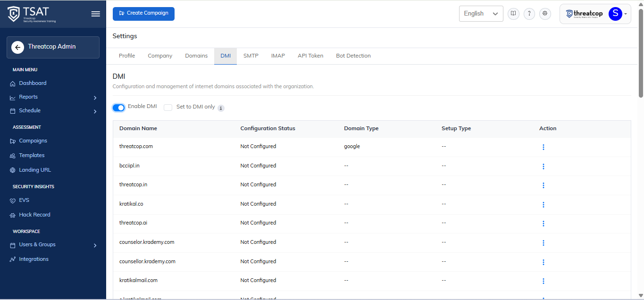This screenshot has width=644, height=300.
Task: Click the Schedule calendar icon
Action: coord(13,111)
